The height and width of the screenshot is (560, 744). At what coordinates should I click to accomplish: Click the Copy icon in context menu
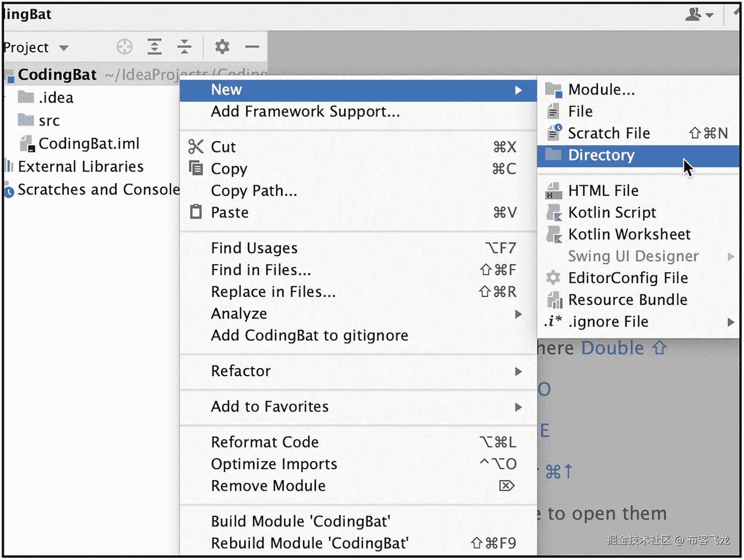[196, 169]
